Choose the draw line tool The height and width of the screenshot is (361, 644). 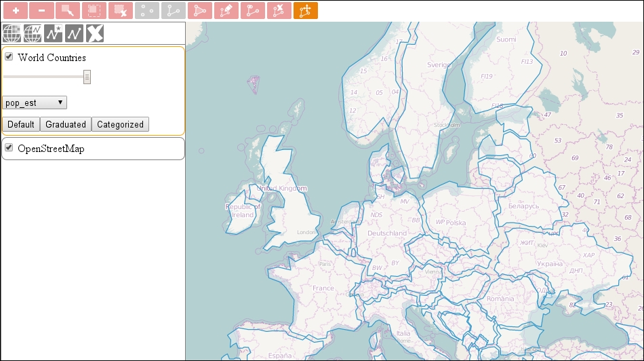[174, 11]
